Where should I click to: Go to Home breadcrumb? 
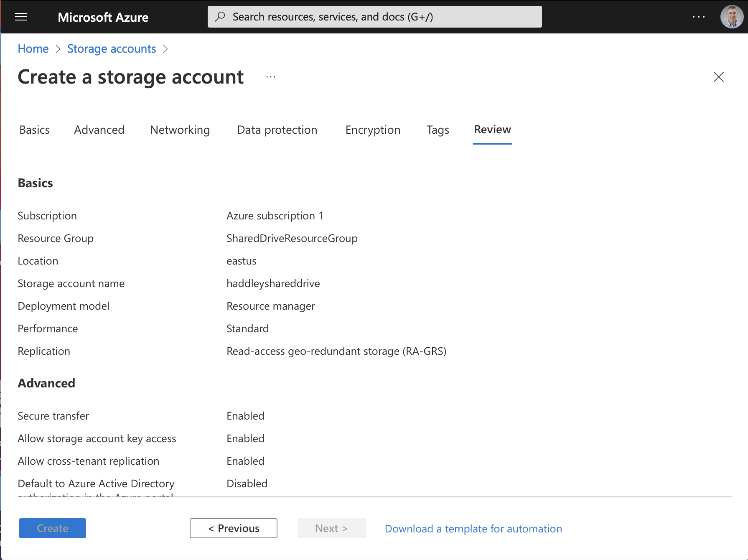pyautogui.click(x=33, y=49)
